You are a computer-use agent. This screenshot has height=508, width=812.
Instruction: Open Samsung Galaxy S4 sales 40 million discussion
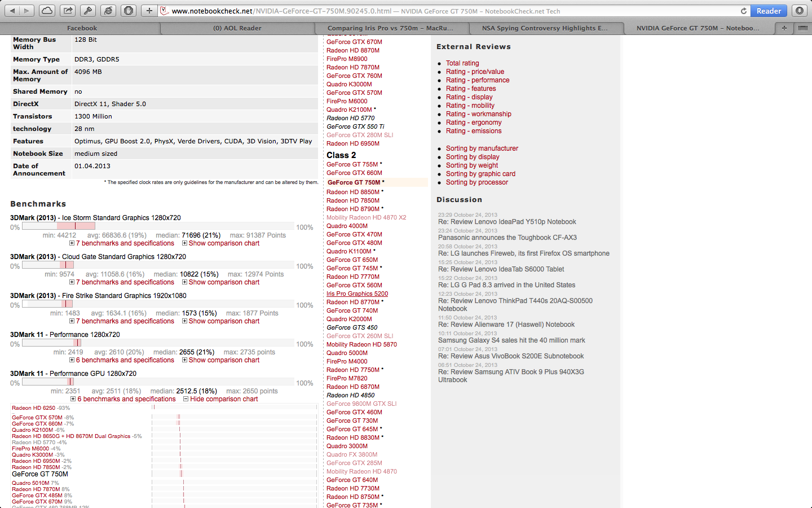511,340
